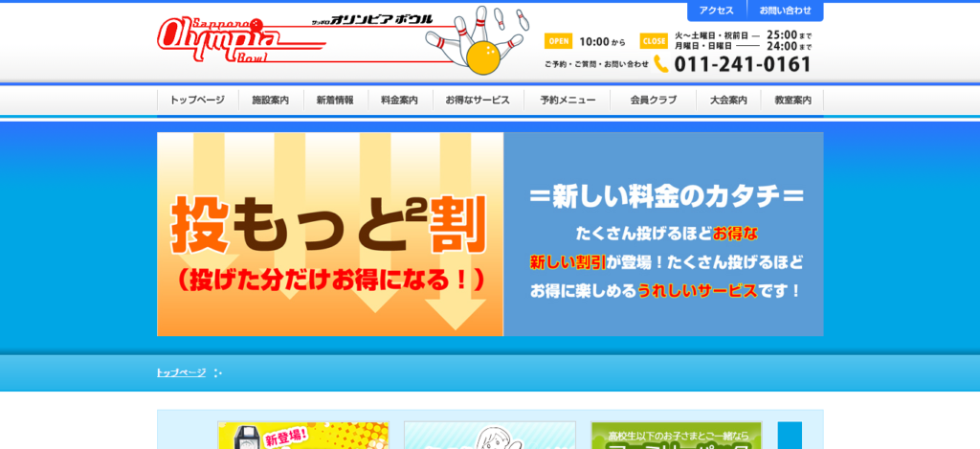
Task: Click the orange OPEN badge
Action: click(558, 41)
